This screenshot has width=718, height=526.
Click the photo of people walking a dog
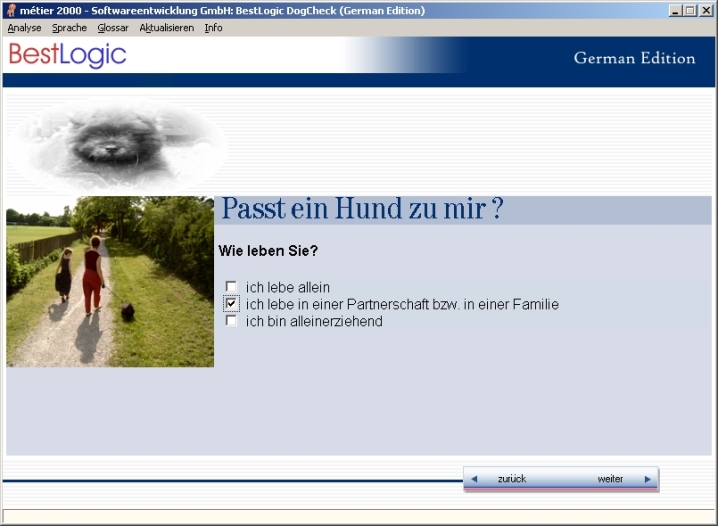coord(110,282)
